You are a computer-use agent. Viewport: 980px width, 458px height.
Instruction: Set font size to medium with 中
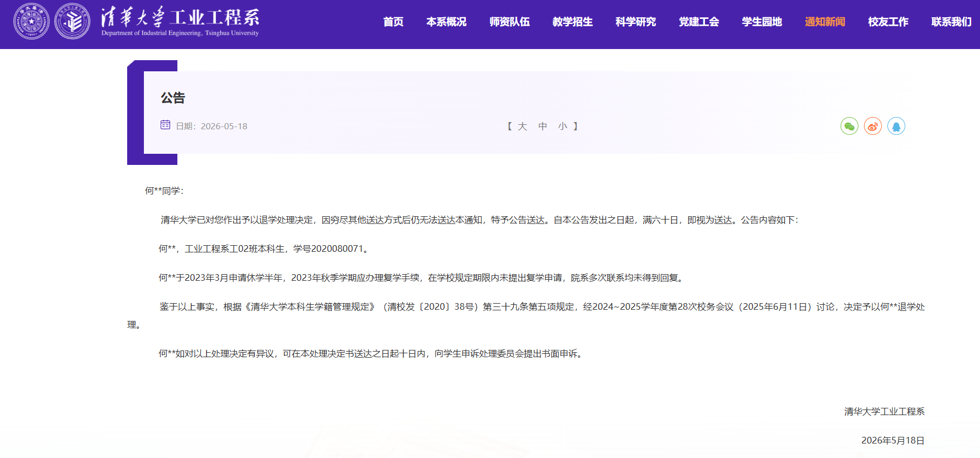coord(543,126)
